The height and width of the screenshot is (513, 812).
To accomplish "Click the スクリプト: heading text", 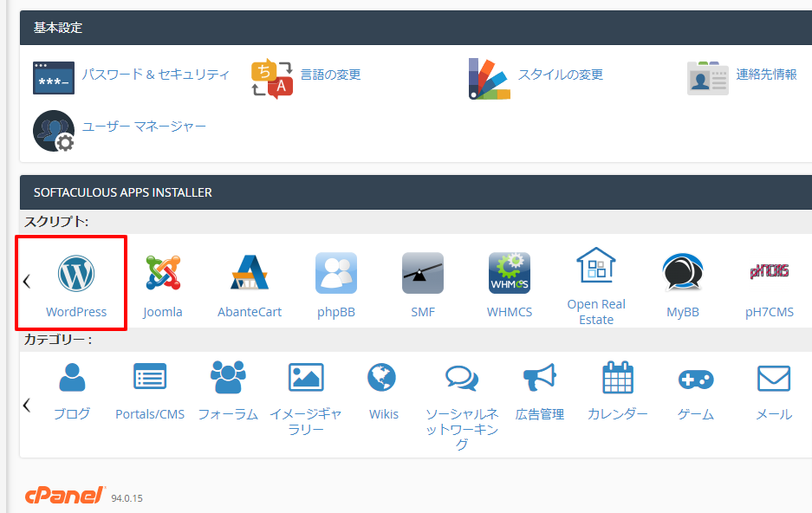I will click(x=56, y=222).
